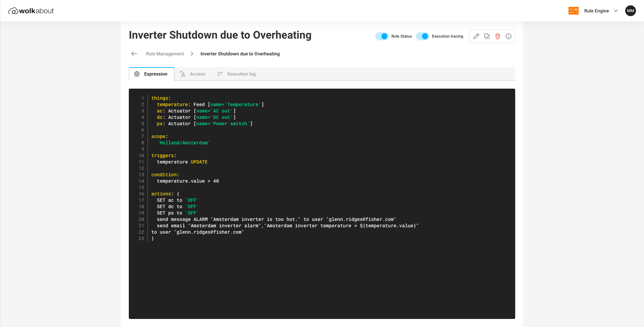The width and height of the screenshot is (644, 327).
Task: Delete the rule with the red trash icon
Action: (x=498, y=36)
